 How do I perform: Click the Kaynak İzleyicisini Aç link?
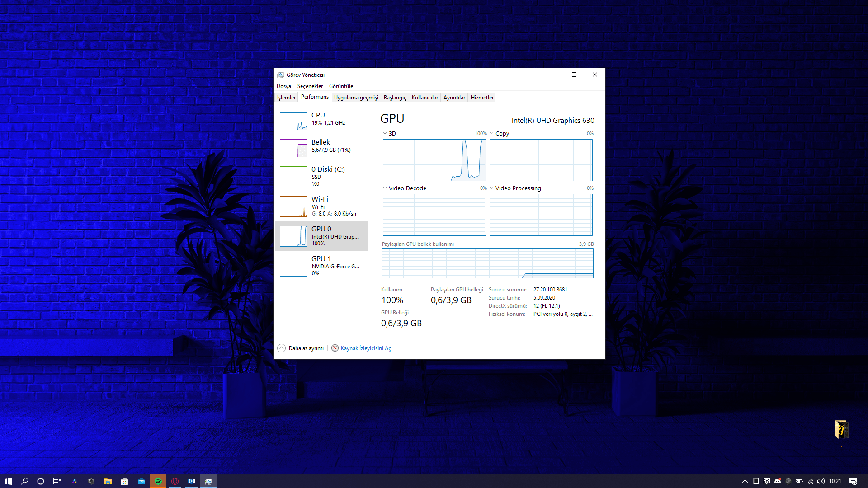366,348
